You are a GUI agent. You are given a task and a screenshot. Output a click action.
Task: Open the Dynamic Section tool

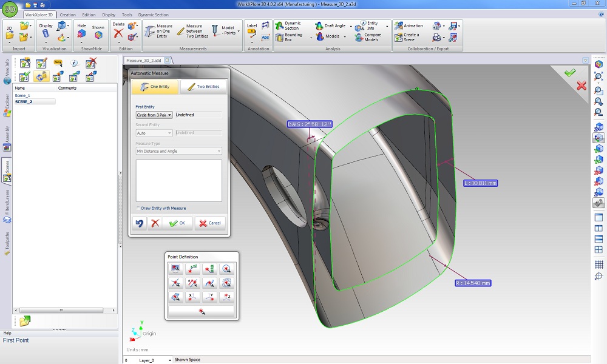(x=287, y=25)
